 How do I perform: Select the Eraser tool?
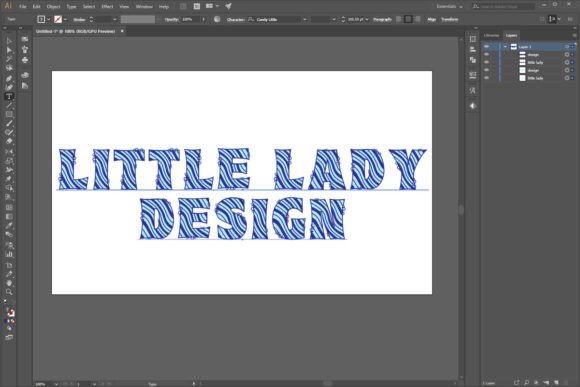[9, 141]
